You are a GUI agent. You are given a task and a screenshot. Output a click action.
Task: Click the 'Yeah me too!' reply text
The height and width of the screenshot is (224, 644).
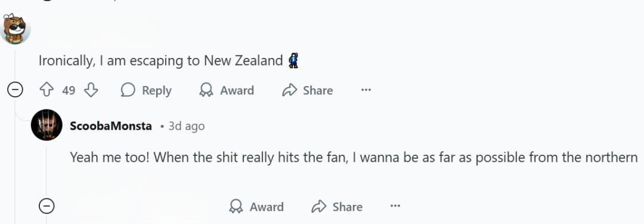(354, 157)
